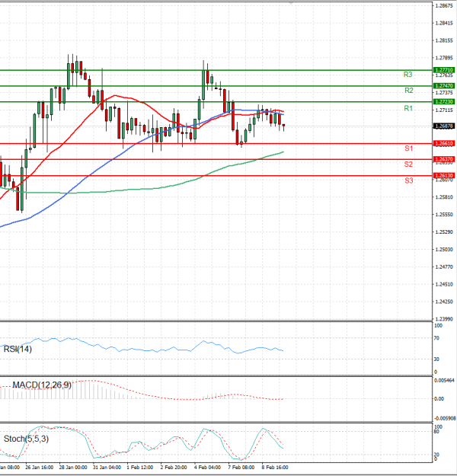The height and width of the screenshot is (476, 457).
Task: Click the S3 support label
Action: pyautogui.click(x=409, y=180)
